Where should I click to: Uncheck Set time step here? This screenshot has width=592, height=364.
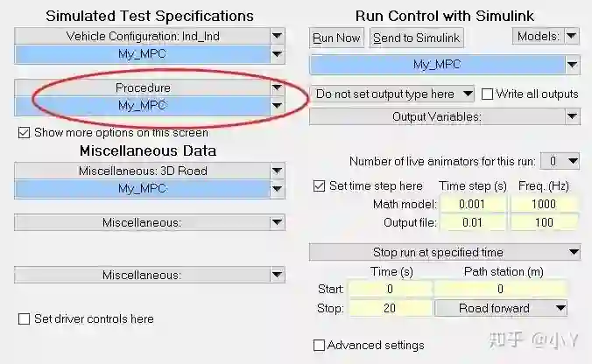pos(320,185)
